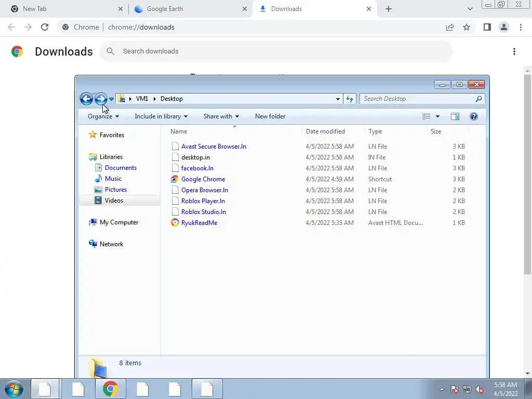Click the share page icon in Chrome
The width and height of the screenshot is (532, 399).
(450, 27)
